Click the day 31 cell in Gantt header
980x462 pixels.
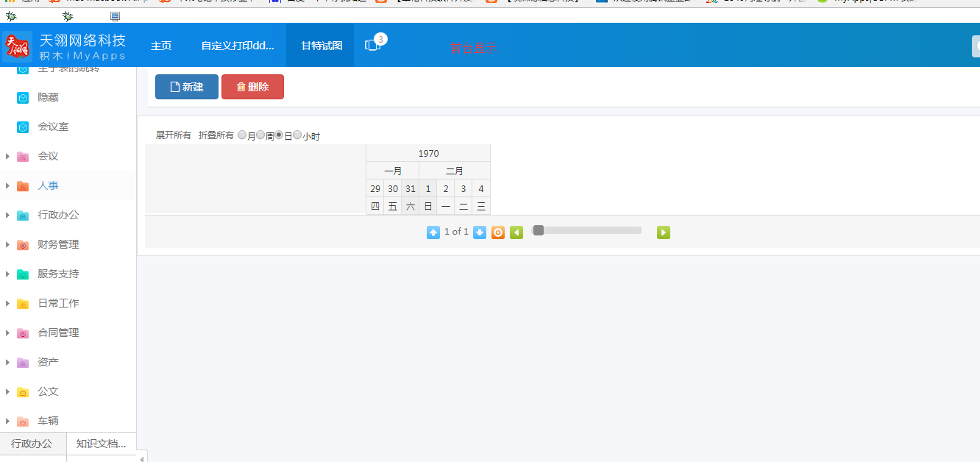411,188
